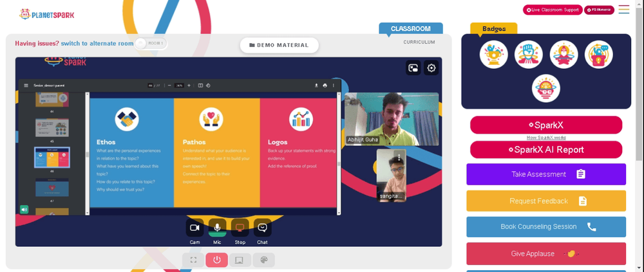
Task: Open three-dot options on sangita video tile
Action: [399, 158]
